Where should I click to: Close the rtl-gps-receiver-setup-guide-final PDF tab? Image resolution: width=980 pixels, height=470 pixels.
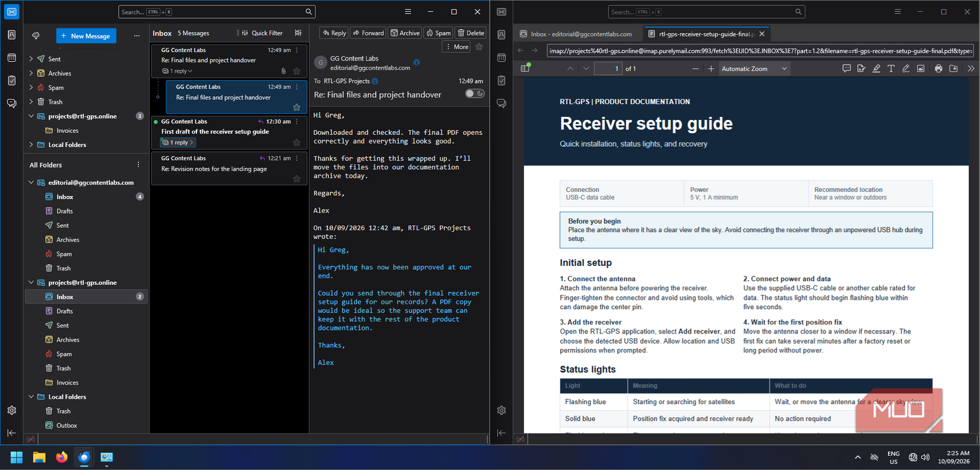[762, 34]
